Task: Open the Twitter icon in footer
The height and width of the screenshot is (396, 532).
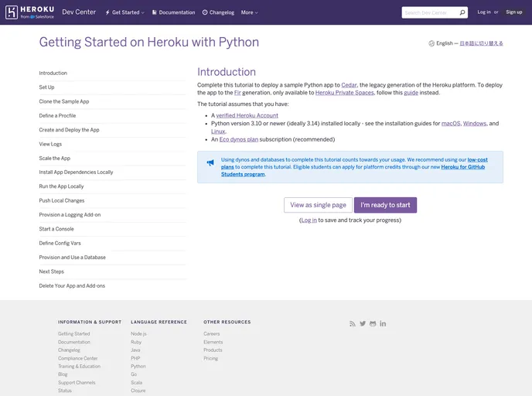Action: (x=363, y=323)
